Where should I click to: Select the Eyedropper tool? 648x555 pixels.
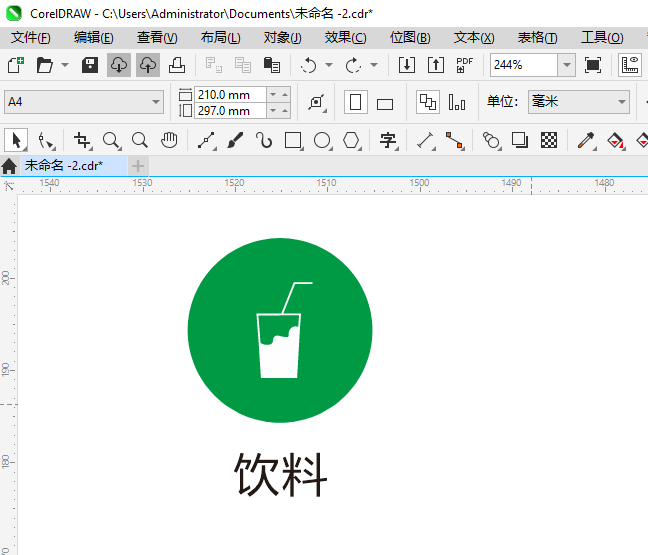click(x=586, y=141)
